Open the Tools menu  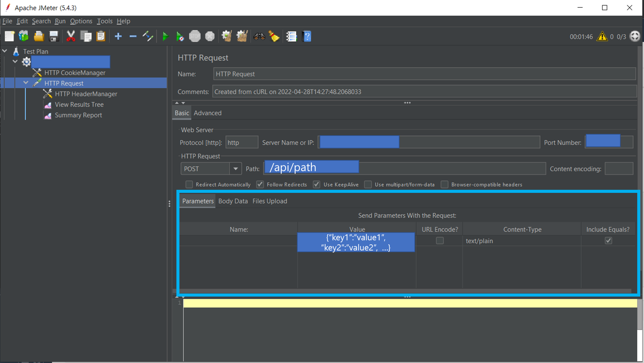coord(105,21)
